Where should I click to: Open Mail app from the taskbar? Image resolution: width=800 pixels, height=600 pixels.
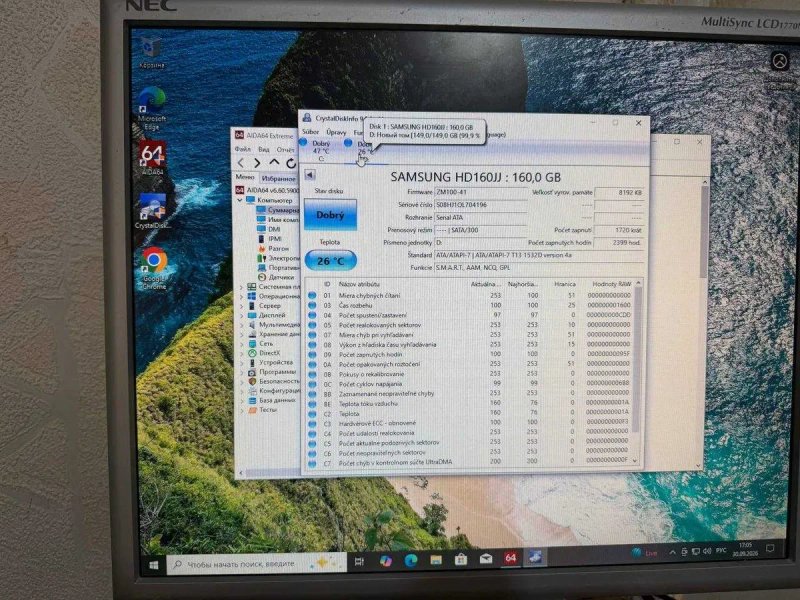486,559
